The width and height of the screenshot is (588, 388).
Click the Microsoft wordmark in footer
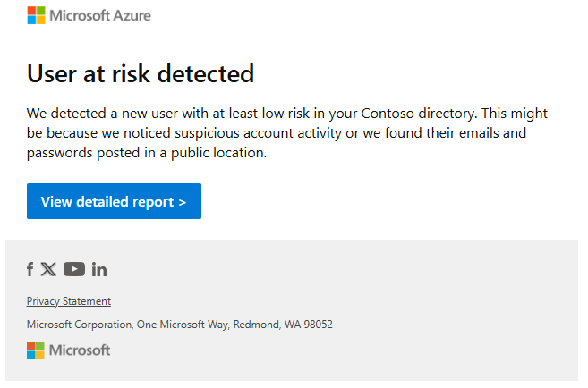(x=79, y=350)
